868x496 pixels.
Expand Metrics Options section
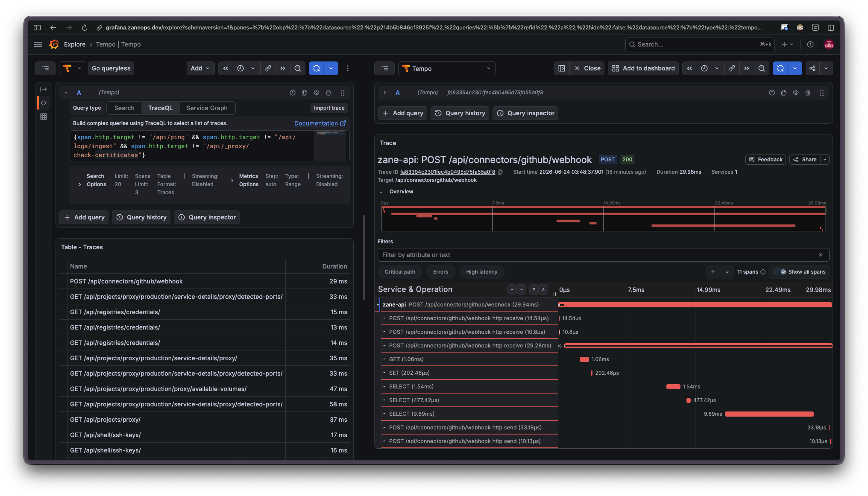(x=232, y=181)
